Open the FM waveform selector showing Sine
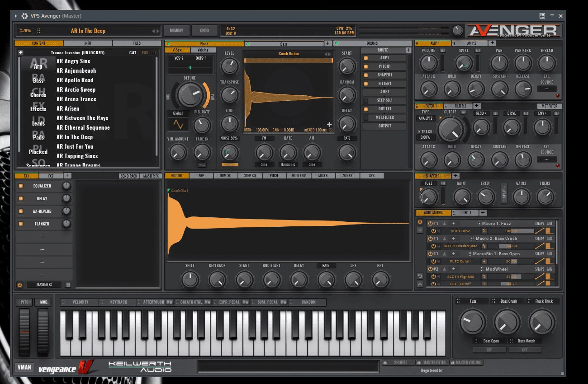This screenshot has width=588, height=384. click(264, 164)
